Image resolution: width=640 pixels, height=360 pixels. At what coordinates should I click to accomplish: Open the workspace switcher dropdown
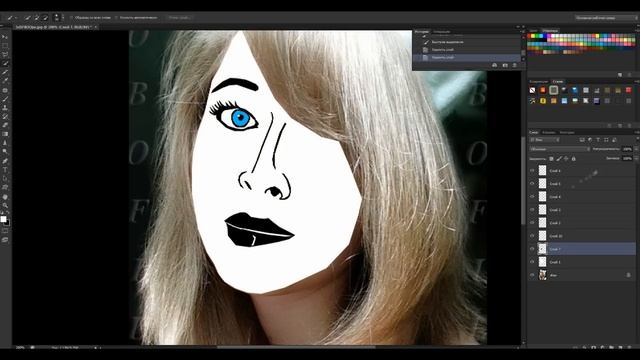point(606,18)
